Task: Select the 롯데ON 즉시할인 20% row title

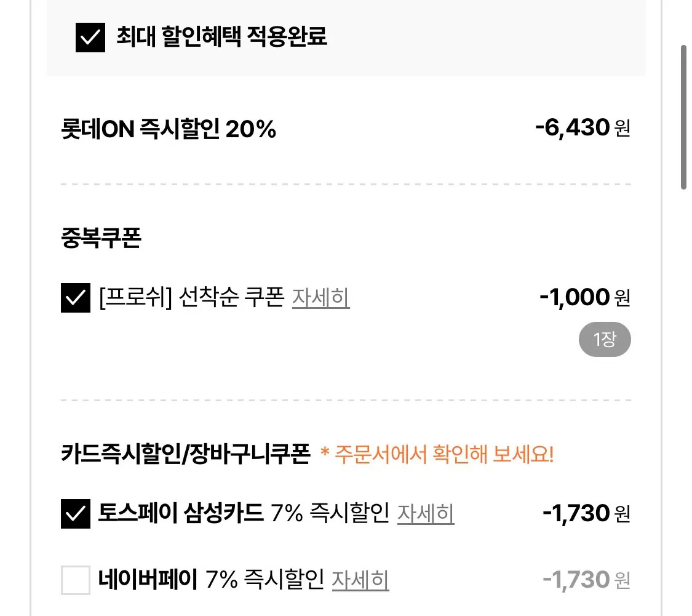Action: click(x=169, y=129)
